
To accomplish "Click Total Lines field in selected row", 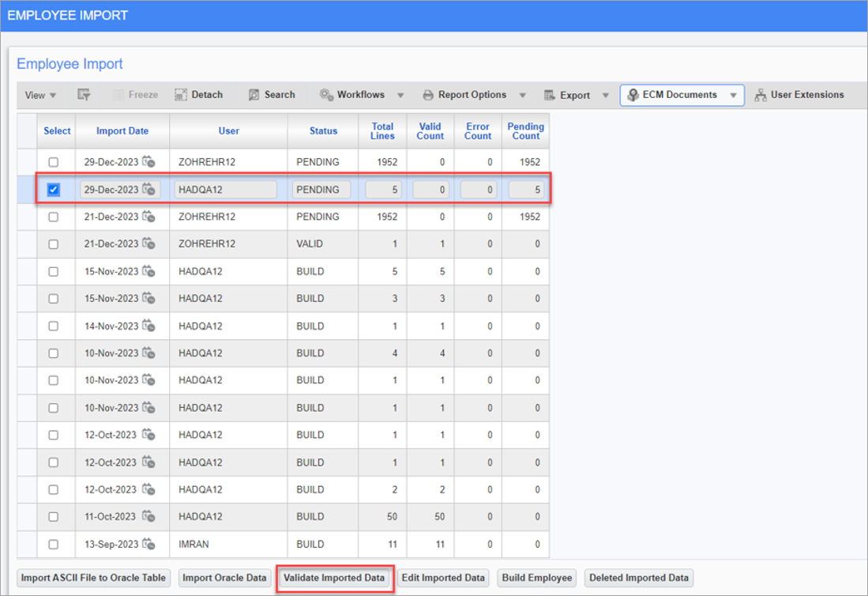I will click(384, 190).
